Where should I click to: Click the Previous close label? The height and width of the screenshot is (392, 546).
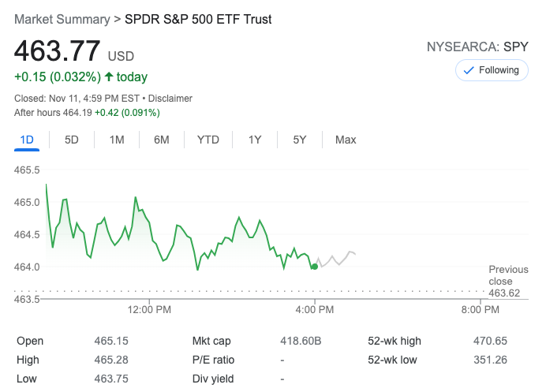[x=508, y=275]
